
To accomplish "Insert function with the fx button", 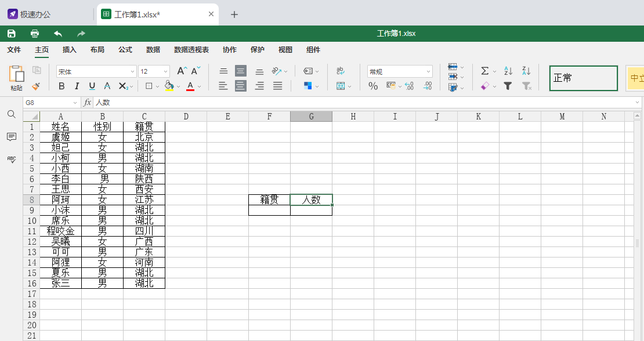I will coord(87,103).
